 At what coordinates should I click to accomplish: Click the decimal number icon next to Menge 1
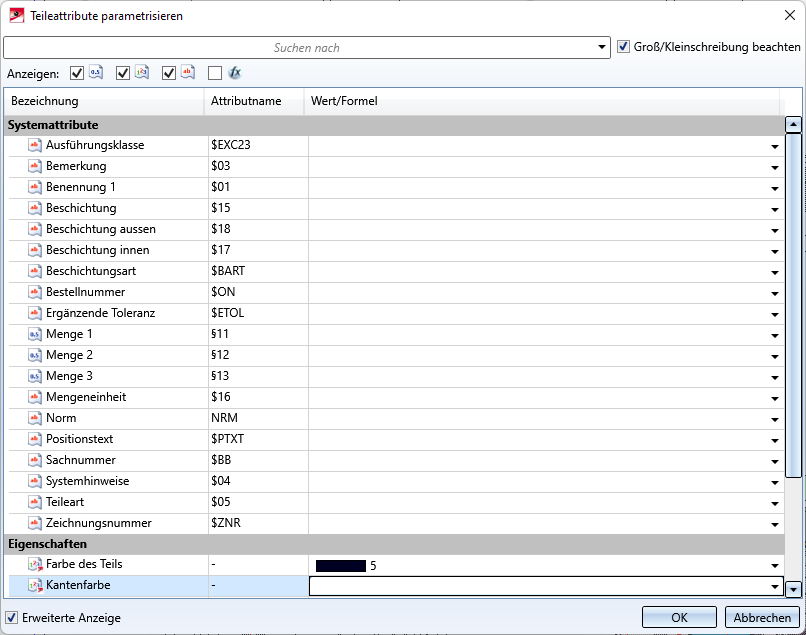coord(35,334)
